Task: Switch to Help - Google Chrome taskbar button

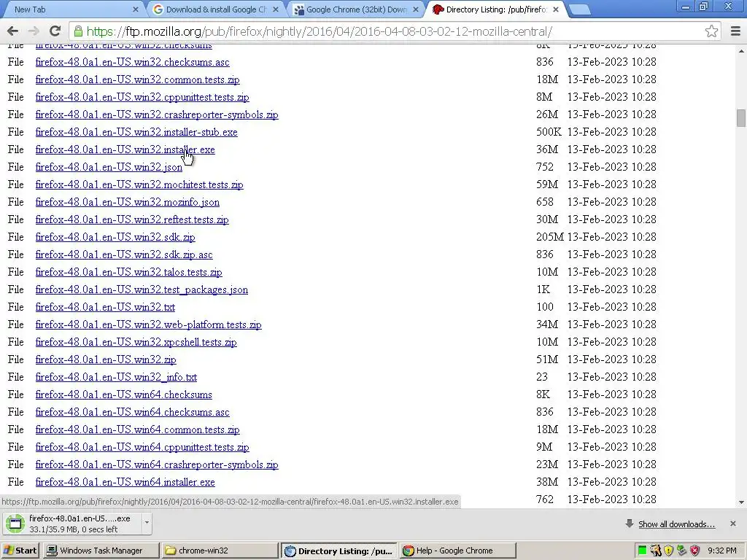Action: tap(458, 551)
